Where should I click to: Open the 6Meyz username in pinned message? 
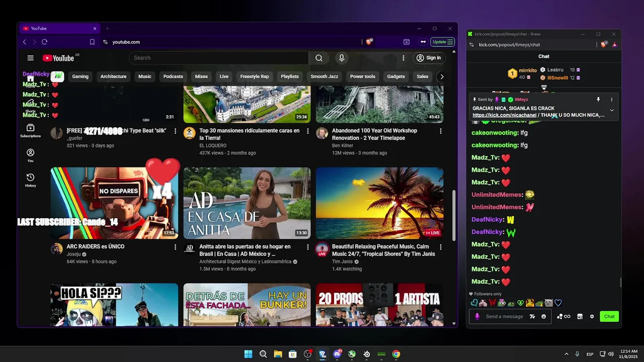(521, 100)
